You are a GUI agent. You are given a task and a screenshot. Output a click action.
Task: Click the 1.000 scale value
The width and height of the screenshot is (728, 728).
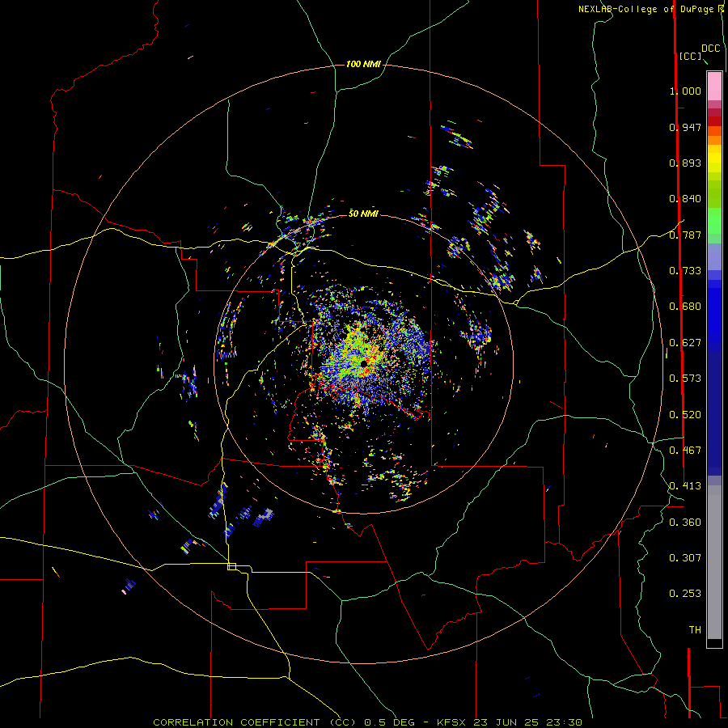point(685,91)
